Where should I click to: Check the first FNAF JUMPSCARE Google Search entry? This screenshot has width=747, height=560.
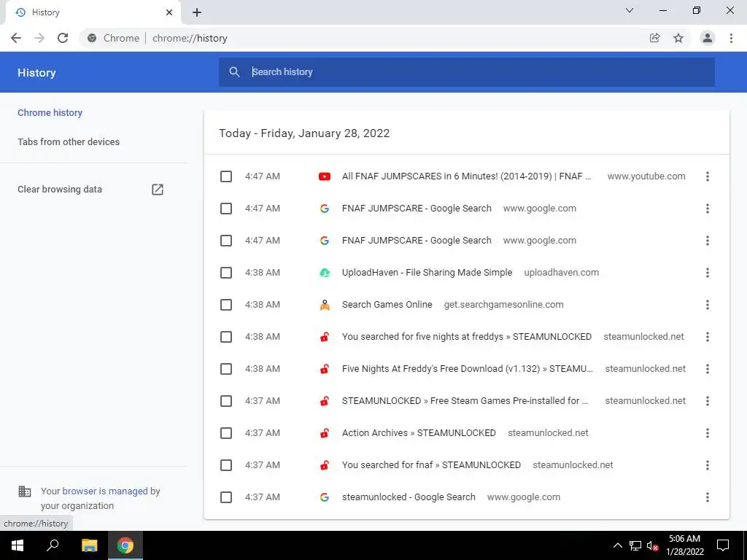coord(226,209)
